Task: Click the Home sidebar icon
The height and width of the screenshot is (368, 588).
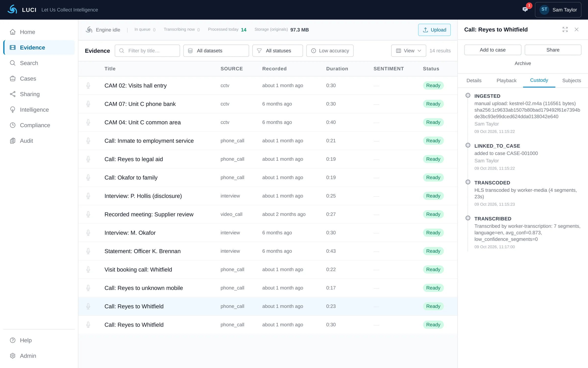Action: [x=13, y=32]
